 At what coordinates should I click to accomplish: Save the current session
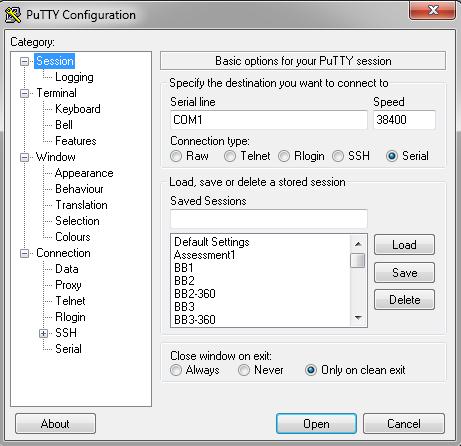pyautogui.click(x=404, y=273)
